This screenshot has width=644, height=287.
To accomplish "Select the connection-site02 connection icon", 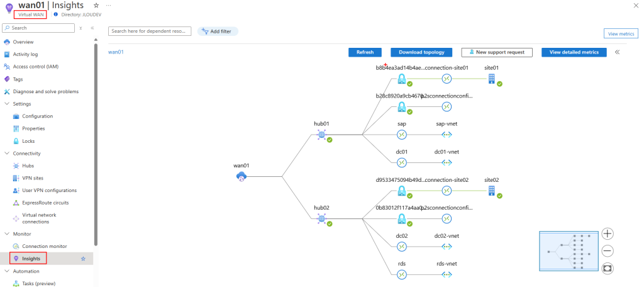I will pyautogui.click(x=447, y=191).
